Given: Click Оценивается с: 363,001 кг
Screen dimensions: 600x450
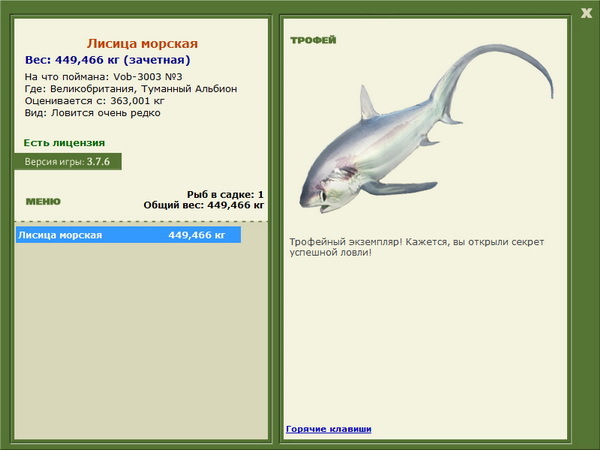Looking at the screenshot, I should [x=95, y=101].
